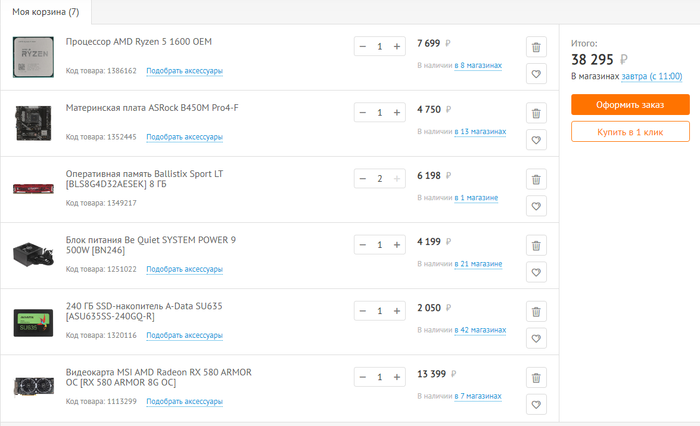This screenshot has width=700, height=426.
Task: Open the Моя корзина (7) tab
Action: click(46, 12)
